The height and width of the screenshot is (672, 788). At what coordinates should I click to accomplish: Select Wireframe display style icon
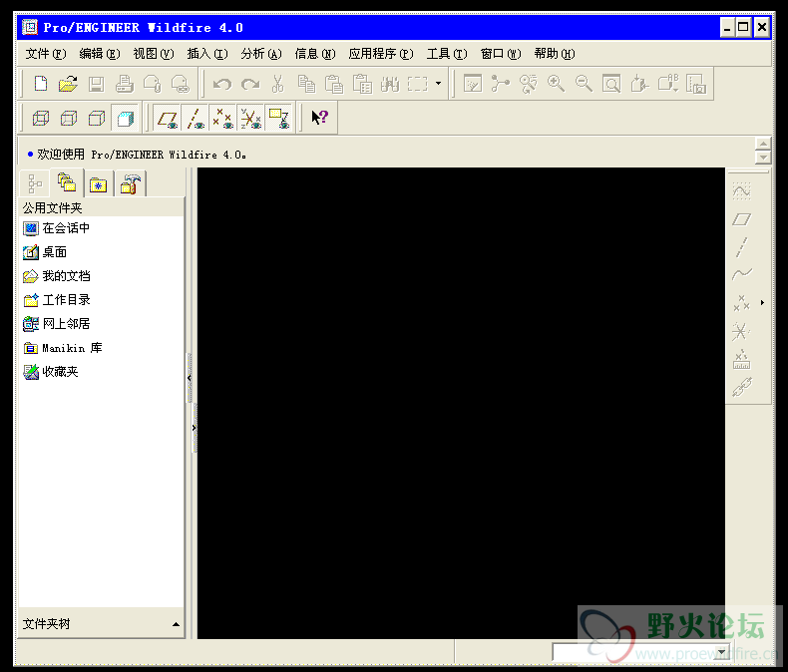(41, 118)
